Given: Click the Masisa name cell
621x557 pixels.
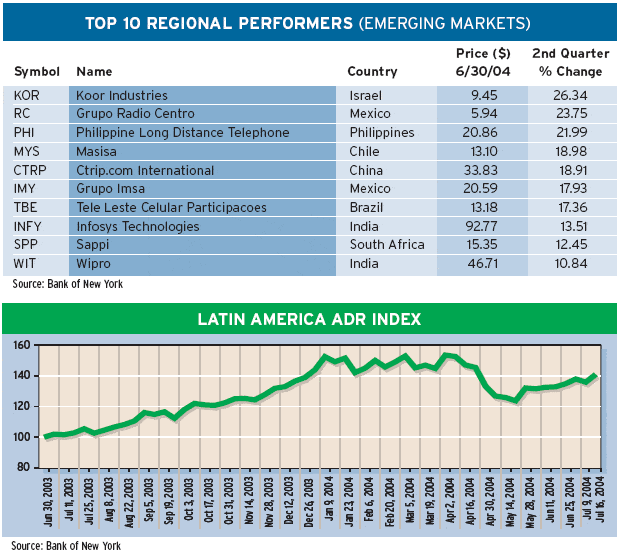Looking at the screenshot, I should (96, 151).
